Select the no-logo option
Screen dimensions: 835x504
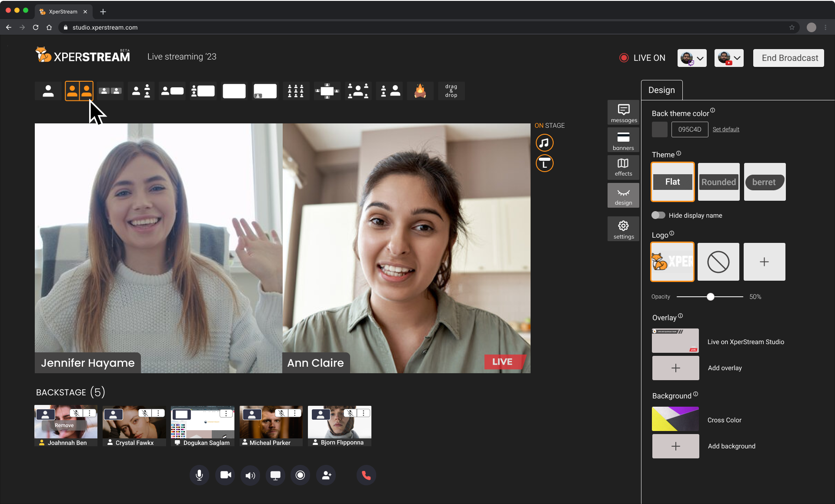click(x=718, y=262)
